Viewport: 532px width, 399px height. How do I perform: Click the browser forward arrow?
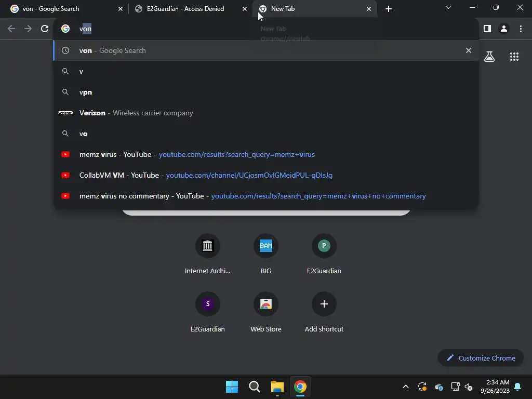click(x=28, y=29)
